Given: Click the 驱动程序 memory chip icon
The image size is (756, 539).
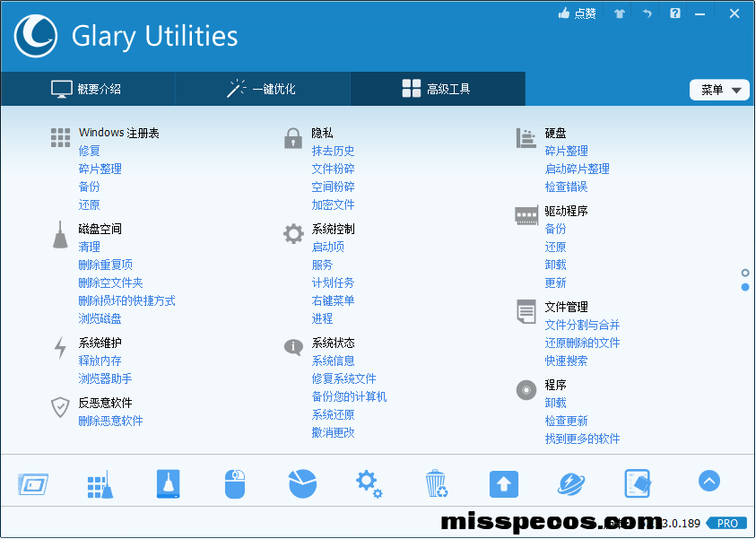Looking at the screenshot, I should click(526, 215).
